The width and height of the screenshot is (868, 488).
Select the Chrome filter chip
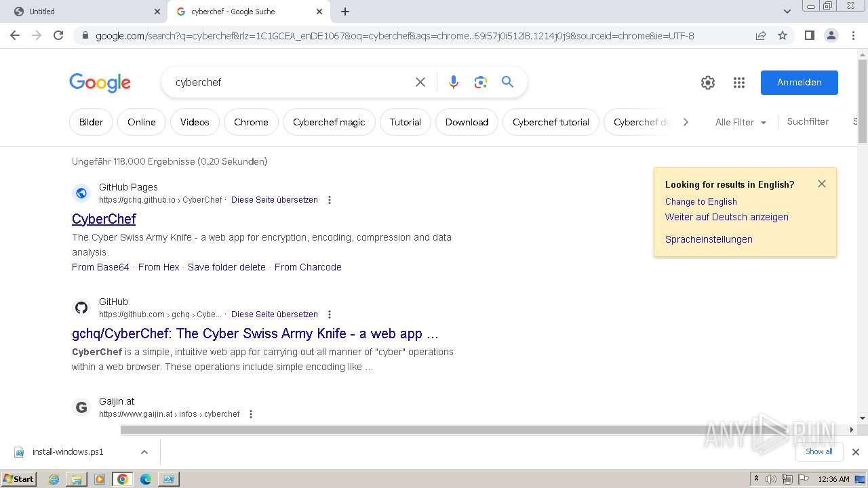tap(251, 122)
